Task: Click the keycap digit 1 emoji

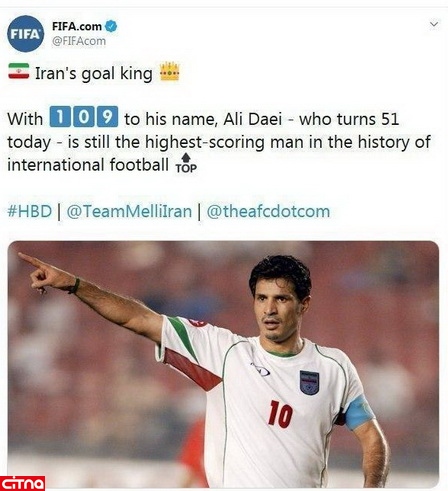Action: pos(60,116)
